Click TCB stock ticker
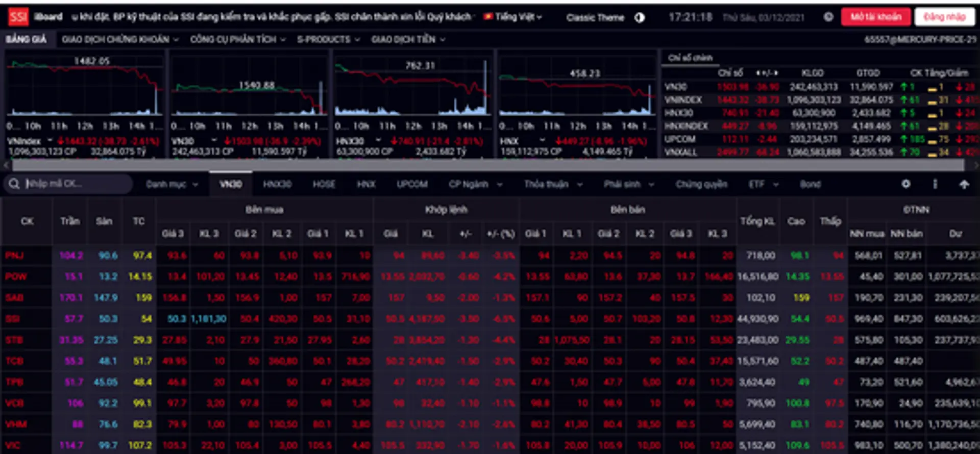This screenshot has height=454, width=980. 14,361
